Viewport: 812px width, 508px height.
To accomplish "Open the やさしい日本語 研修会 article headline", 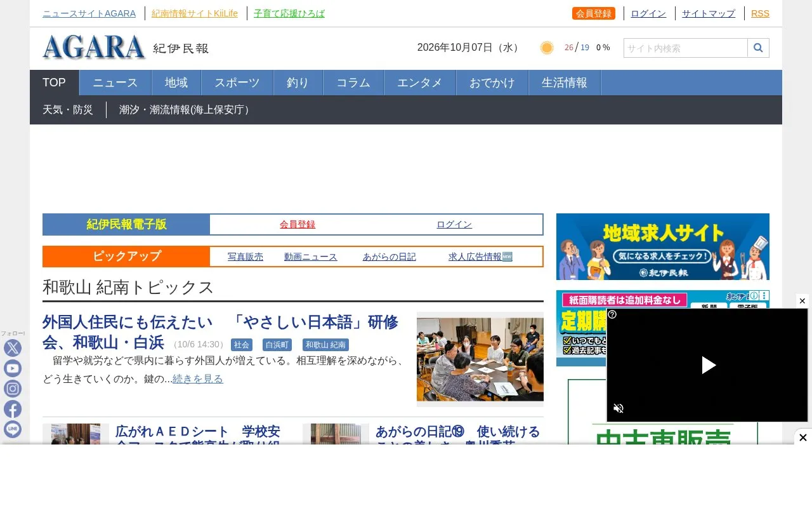I will pyautogui.click(x=220, y=331).
